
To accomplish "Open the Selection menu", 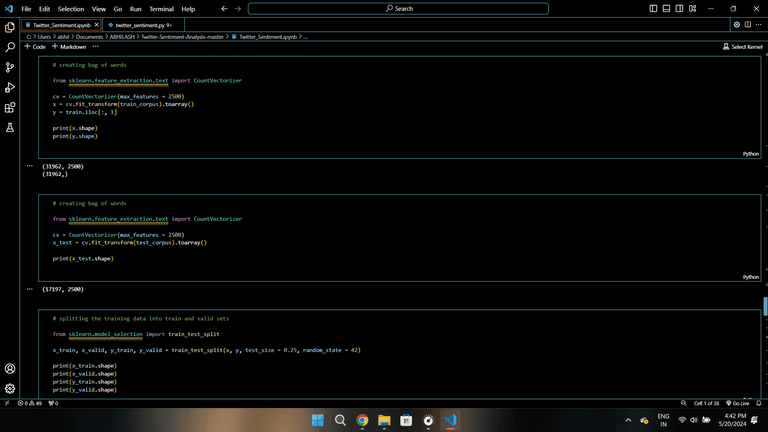I will [x=71, y=9].
